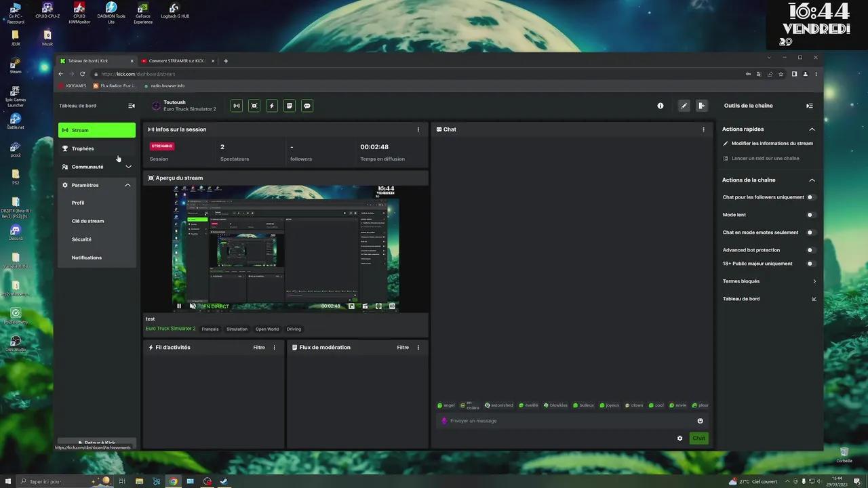
Task: Toggle Chat pour les followers uniquement
Action: pos(810,197)
